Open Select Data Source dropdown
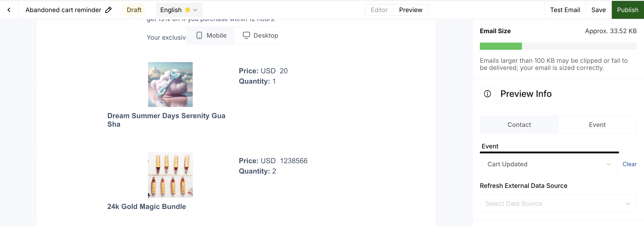 pyautogui.click(x=558, y=204)
